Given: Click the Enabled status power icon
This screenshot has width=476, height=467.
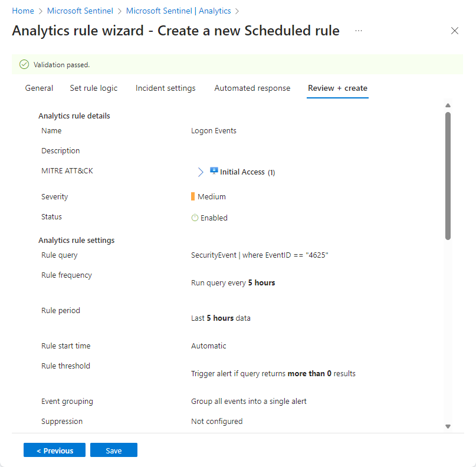Looking at the screenshot, I should (x=195, y=217).
